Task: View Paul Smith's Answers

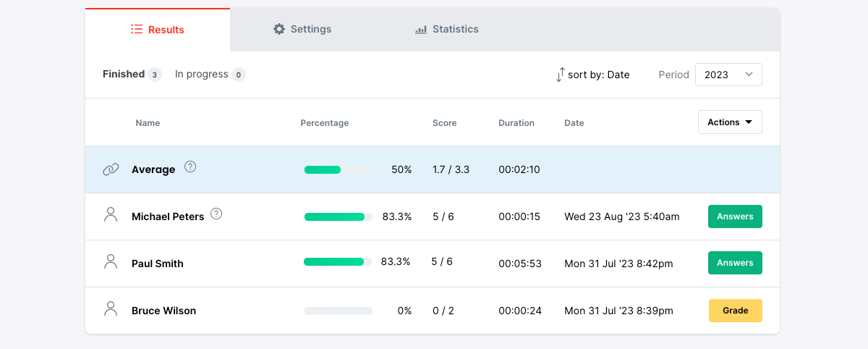Action: tap(734, 263)
